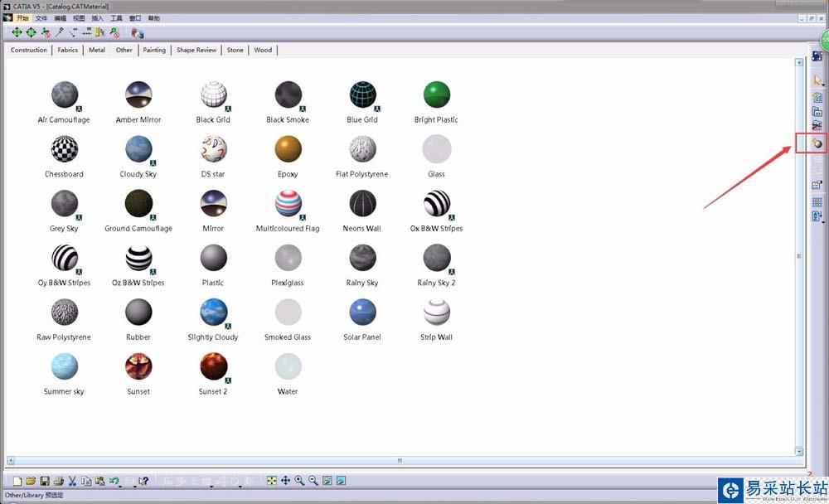Screen dimensions: 829x504
Task: Click the What's This help icon
Action: tap(143, 481)
